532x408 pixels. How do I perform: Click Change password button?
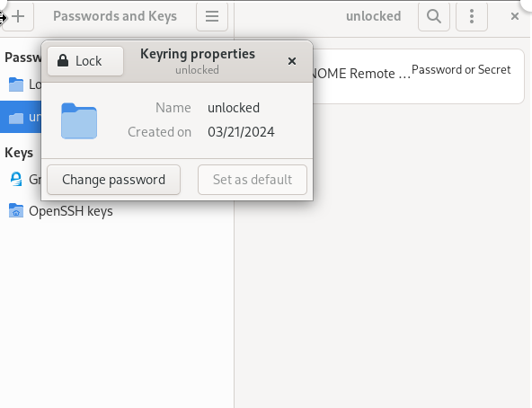click(x=113, y=180)
